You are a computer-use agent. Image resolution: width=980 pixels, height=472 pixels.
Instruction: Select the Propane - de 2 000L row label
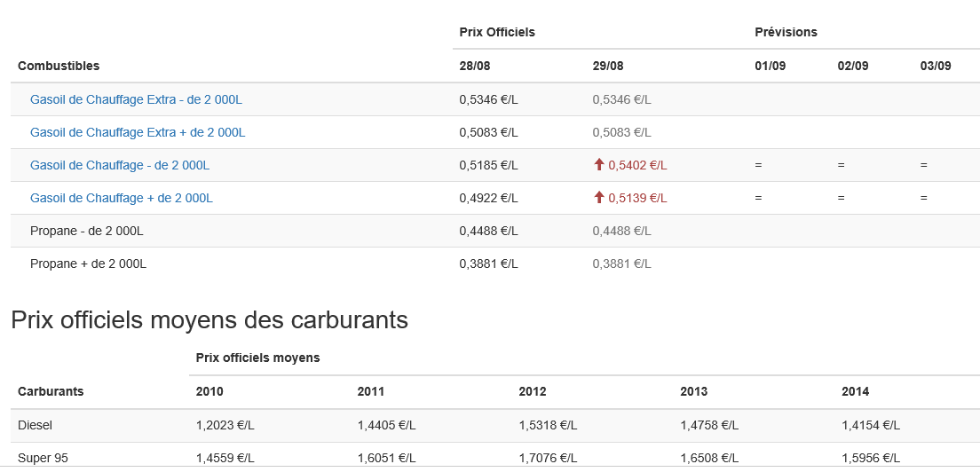click(87, 231)
